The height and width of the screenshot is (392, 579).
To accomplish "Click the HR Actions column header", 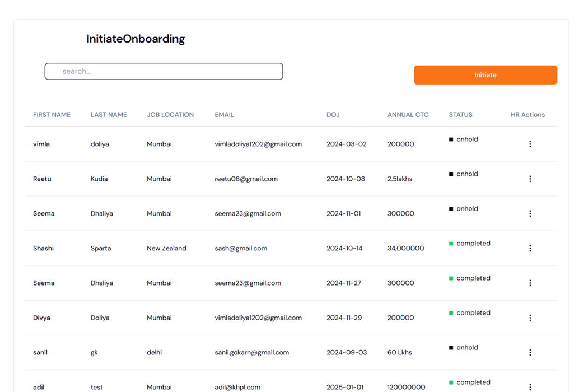I will (x=527, y=115).
